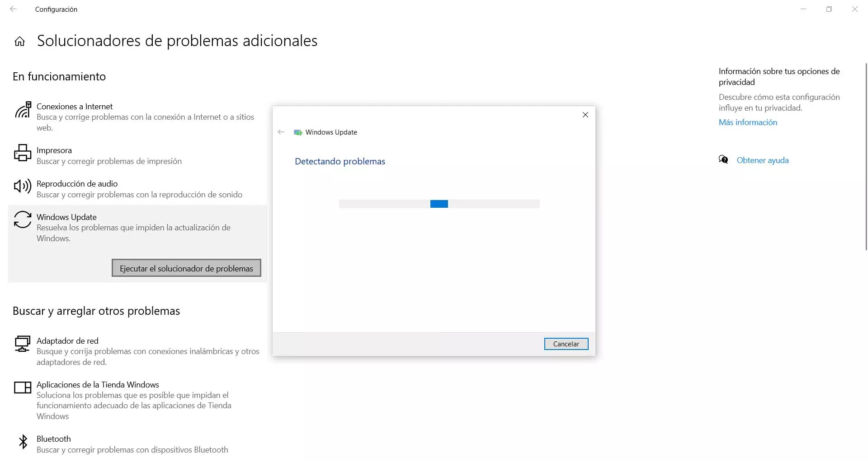Close the Windows Update troubleshooter dialog
Screen dimensions: 868x462
click(585, 115)
